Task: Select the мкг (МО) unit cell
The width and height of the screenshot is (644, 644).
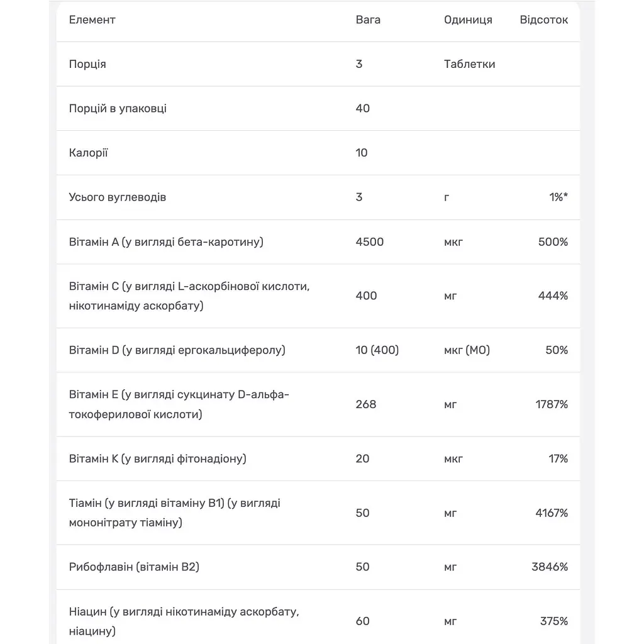Action: point(467,350)
